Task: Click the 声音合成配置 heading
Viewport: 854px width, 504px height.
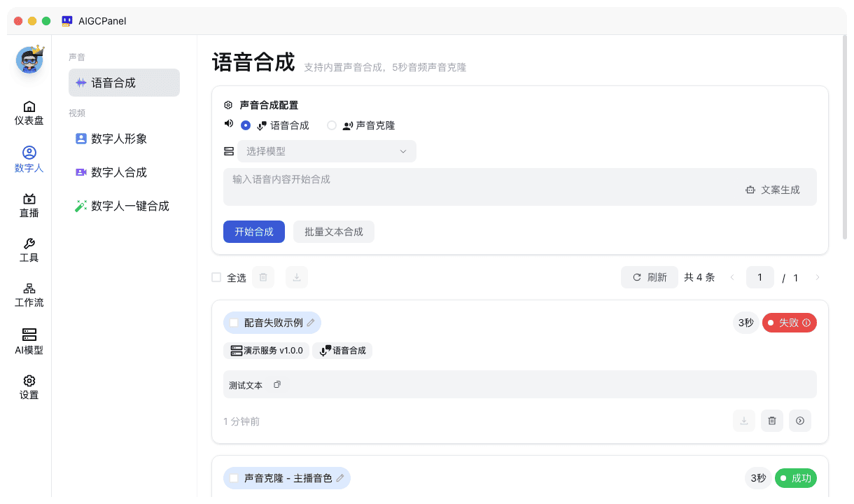Action: click(269, 105)
